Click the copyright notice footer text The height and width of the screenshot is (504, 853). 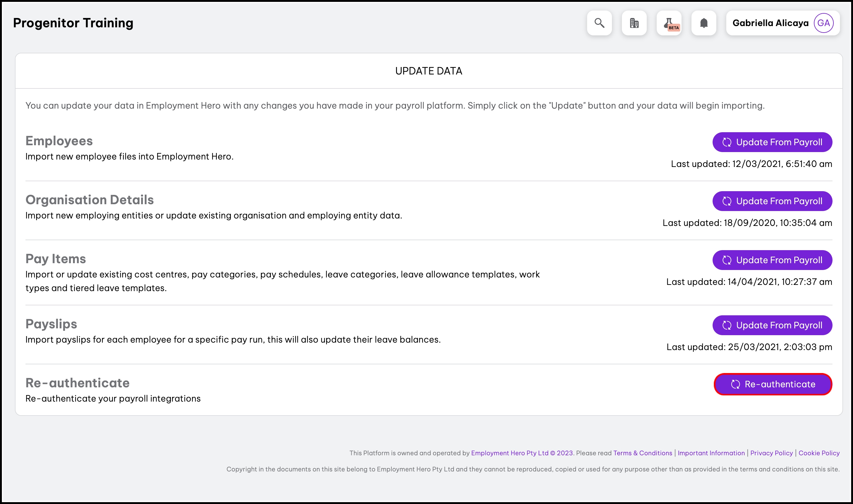(533, 469)
